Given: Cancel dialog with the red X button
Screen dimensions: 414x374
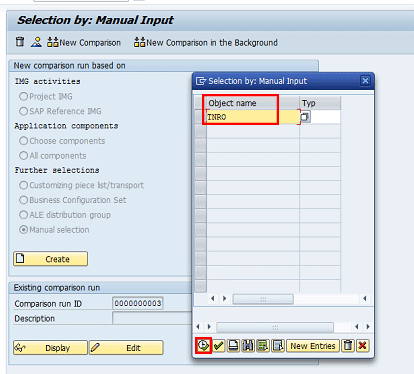Looking at the screenshot, I should 363,346.
